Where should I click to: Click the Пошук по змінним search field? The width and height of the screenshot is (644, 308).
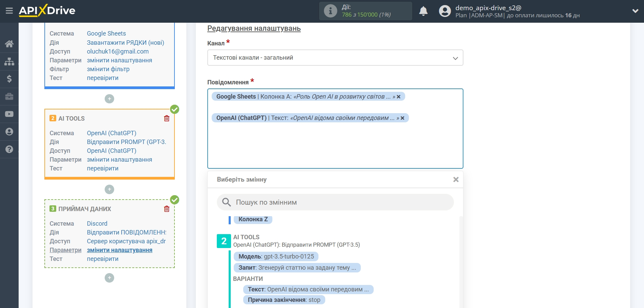pos(335,202)
